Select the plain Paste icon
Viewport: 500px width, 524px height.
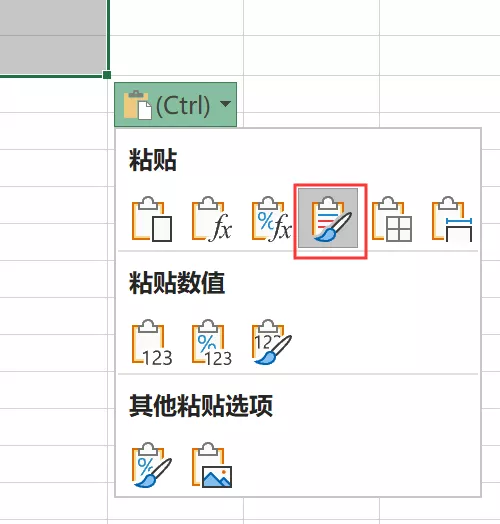[152, 219]
